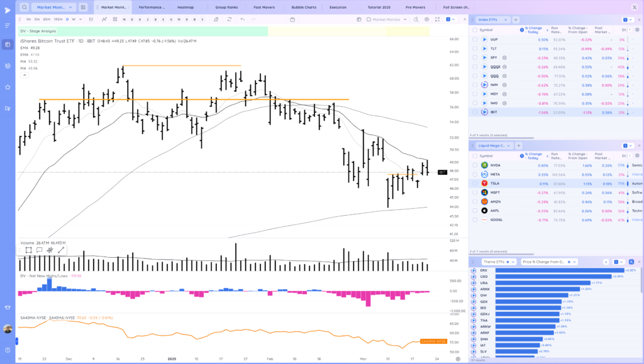This screenshot has height=364, width=644.
Task: Expand the timeframe interval dropdown arrow
Action: 80,19
